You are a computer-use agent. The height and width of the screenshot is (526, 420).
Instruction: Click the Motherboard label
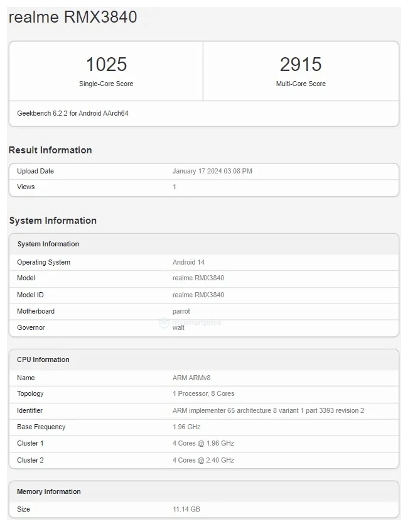tap(36, 311)
